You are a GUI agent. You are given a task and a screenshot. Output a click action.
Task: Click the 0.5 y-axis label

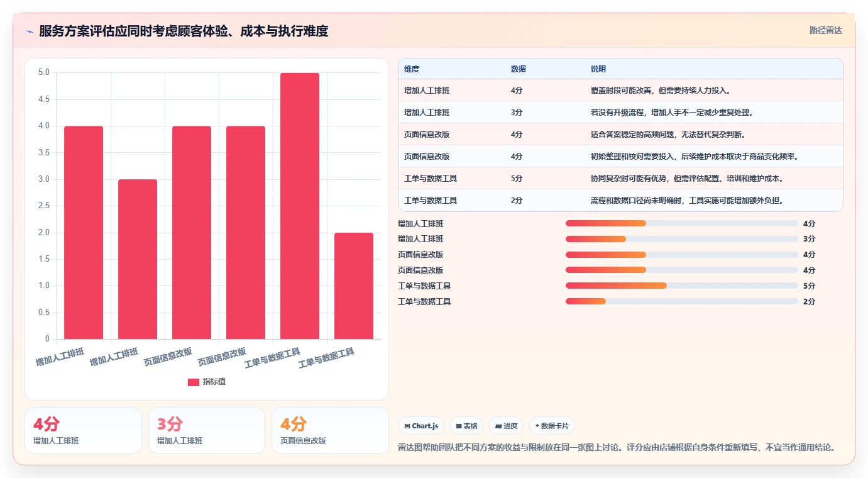[x=44, y=313]
